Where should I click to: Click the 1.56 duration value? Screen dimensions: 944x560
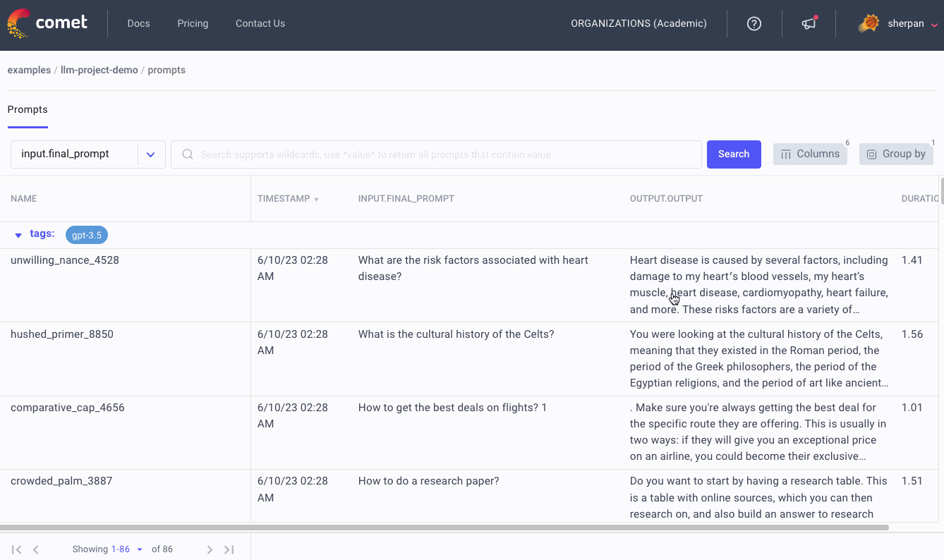pos(912,334)
